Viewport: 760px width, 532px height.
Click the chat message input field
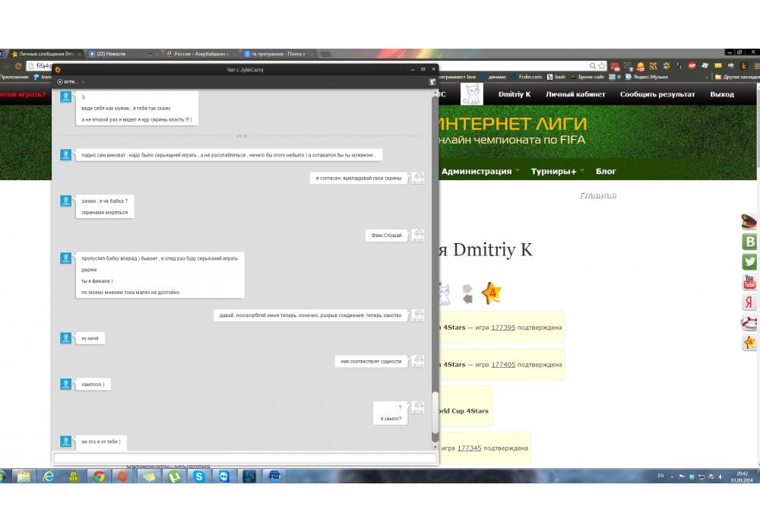coord(244,458)
